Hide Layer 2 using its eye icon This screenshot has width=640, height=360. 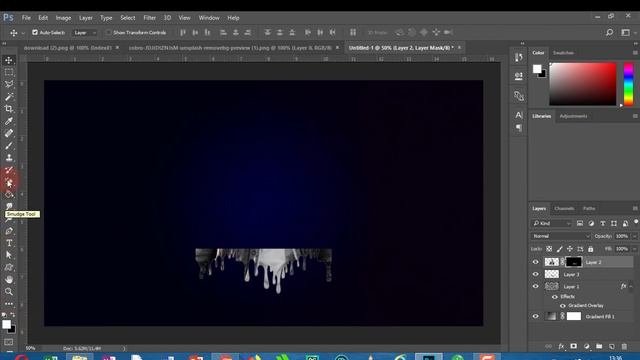point(536,262)
